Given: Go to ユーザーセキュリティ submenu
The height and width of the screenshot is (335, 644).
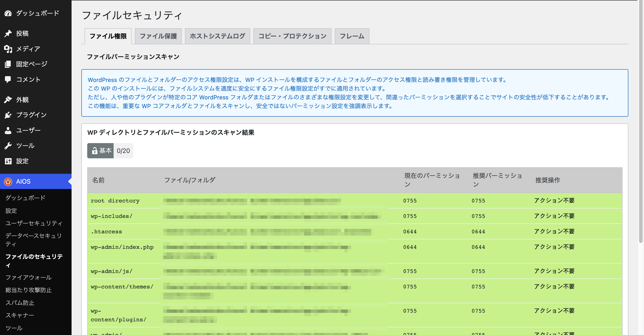Looking at the screenshot, I should [34, 223].
